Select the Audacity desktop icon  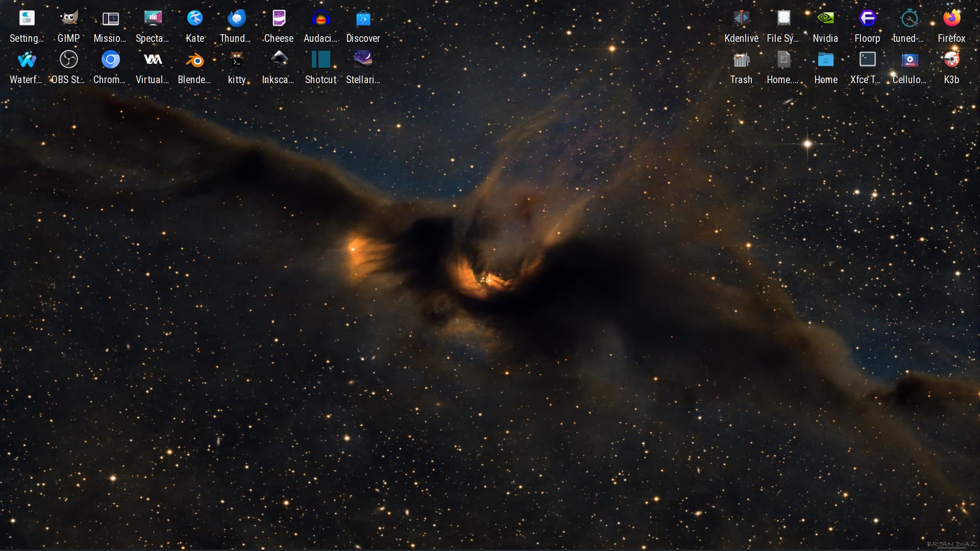(x=321, y=19)
